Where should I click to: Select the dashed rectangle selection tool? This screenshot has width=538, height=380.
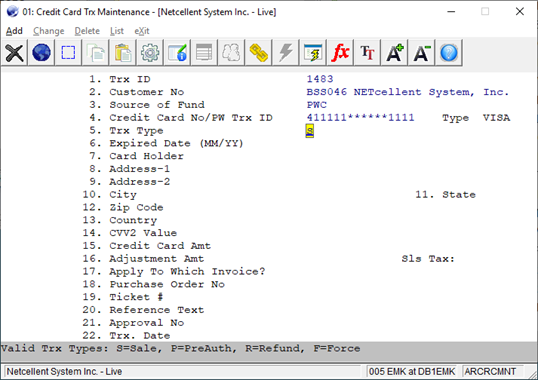(x=68, y=53)
